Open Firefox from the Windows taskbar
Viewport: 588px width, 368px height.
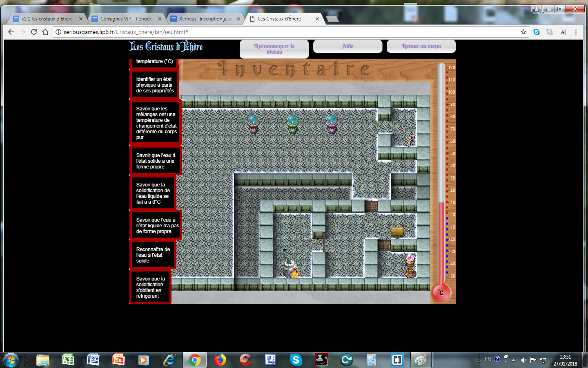pos(220,360)
